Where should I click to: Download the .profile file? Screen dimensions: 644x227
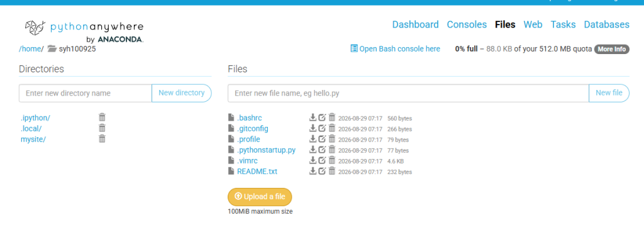pos(313,139)
